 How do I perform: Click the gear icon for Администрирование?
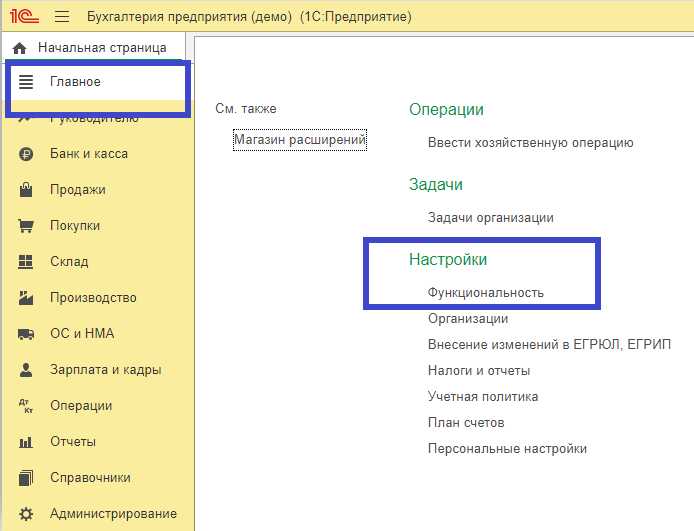pyautogui.click(x=26, y=514)
